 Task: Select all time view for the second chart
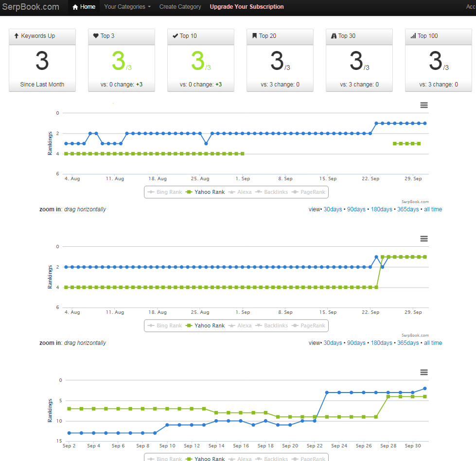point(433,343)
